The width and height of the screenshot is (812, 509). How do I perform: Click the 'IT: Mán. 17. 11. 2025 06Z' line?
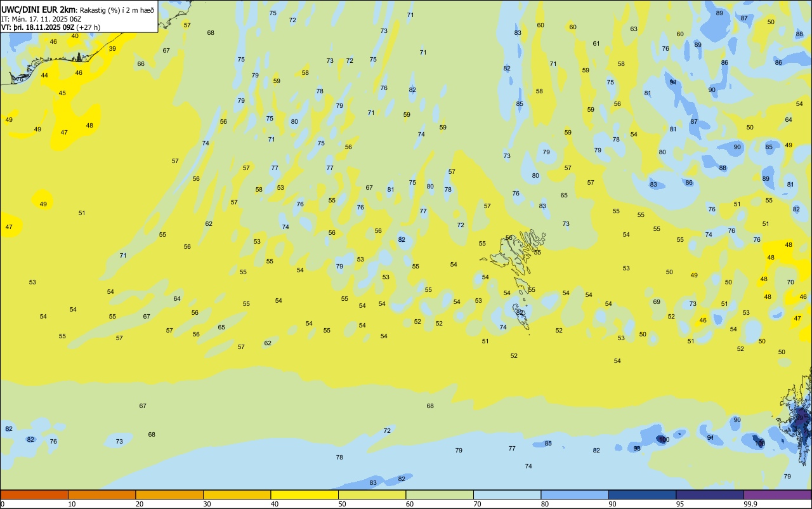(x=40, y=19)
